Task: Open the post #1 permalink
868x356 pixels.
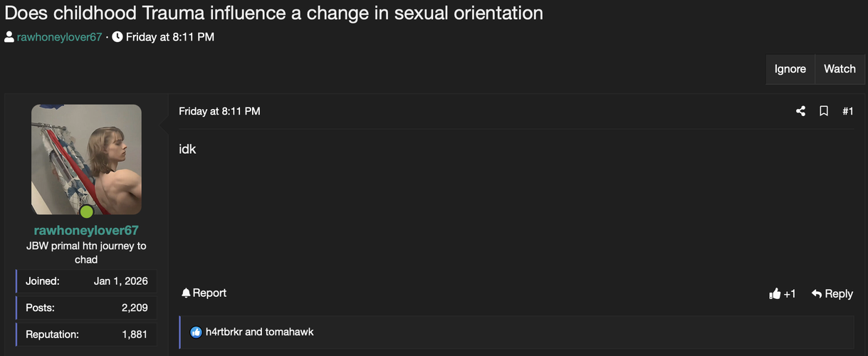Action: click(x=847, y=111)
